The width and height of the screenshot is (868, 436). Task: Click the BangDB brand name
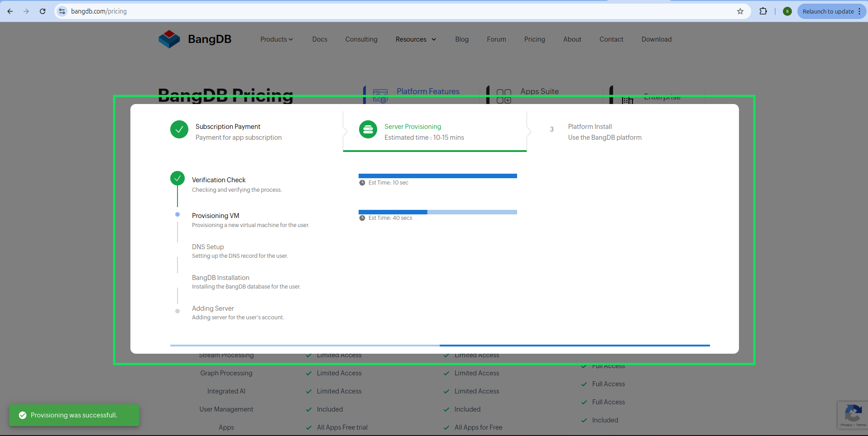[210, 39]
